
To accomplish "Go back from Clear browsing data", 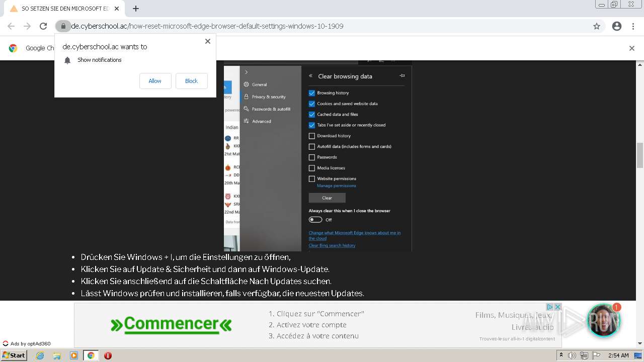I will click(x=311, y=76).
